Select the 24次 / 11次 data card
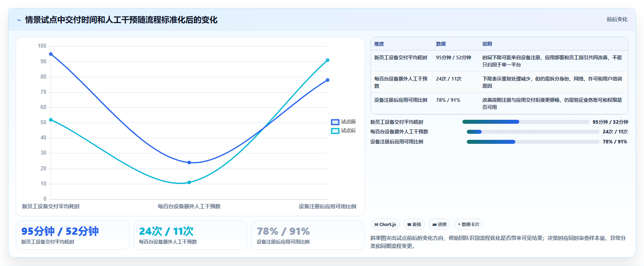This screenshot has width=644, height=266. point(190,235)
